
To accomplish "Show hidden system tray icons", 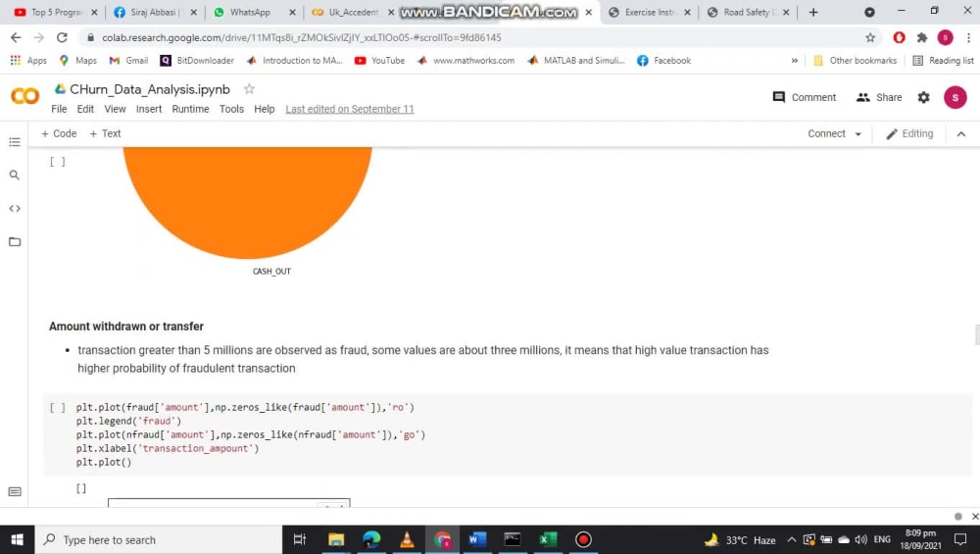I will [x=791, y=539].
